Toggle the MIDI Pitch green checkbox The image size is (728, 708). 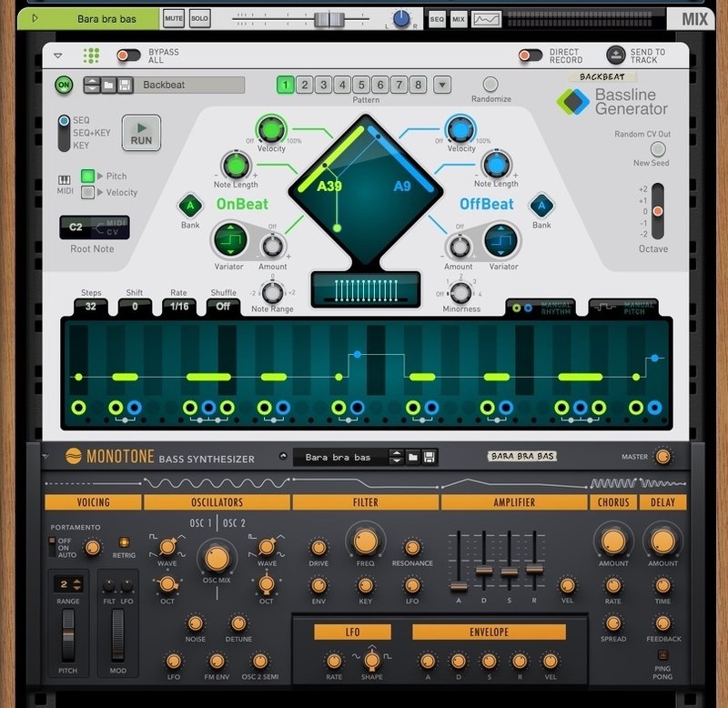click(87, 176)
